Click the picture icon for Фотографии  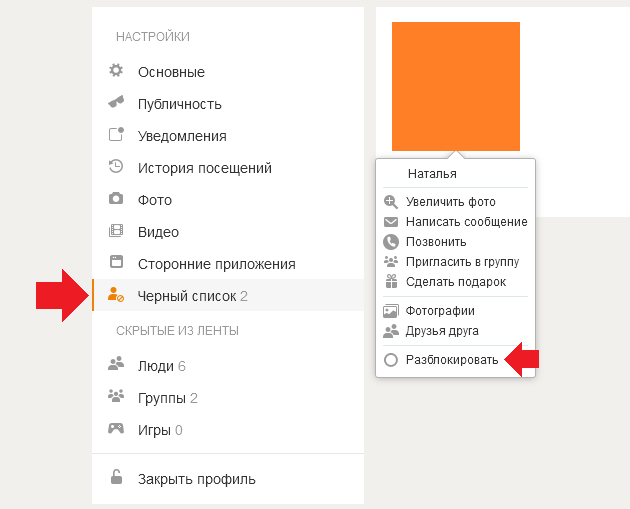[391, 311]
